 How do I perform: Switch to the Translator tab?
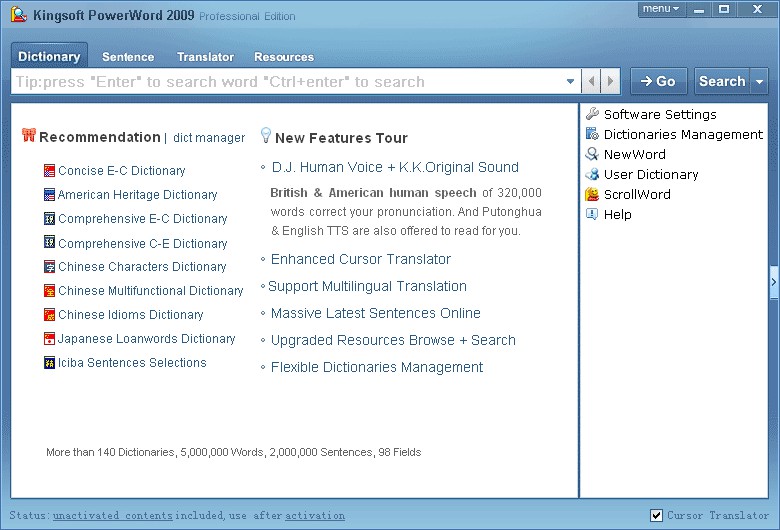[x=205, y=57]
